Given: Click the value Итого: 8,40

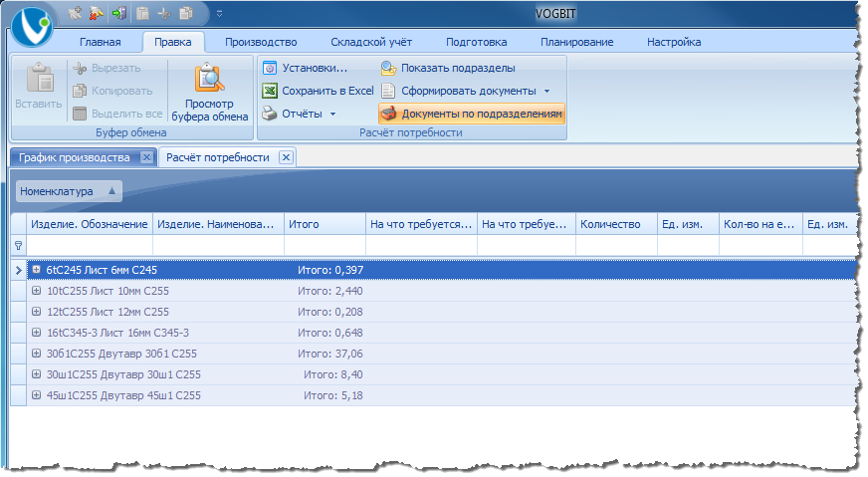Looking at the screenshot, I should point(333,375).
